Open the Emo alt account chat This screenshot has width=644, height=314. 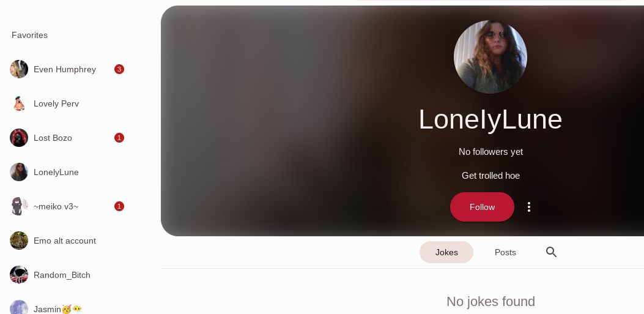[x=67, y=241]
